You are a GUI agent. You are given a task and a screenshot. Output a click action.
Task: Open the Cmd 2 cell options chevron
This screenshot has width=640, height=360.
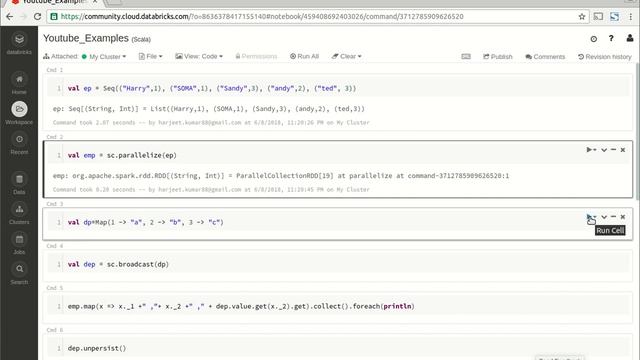pos(604,150)
